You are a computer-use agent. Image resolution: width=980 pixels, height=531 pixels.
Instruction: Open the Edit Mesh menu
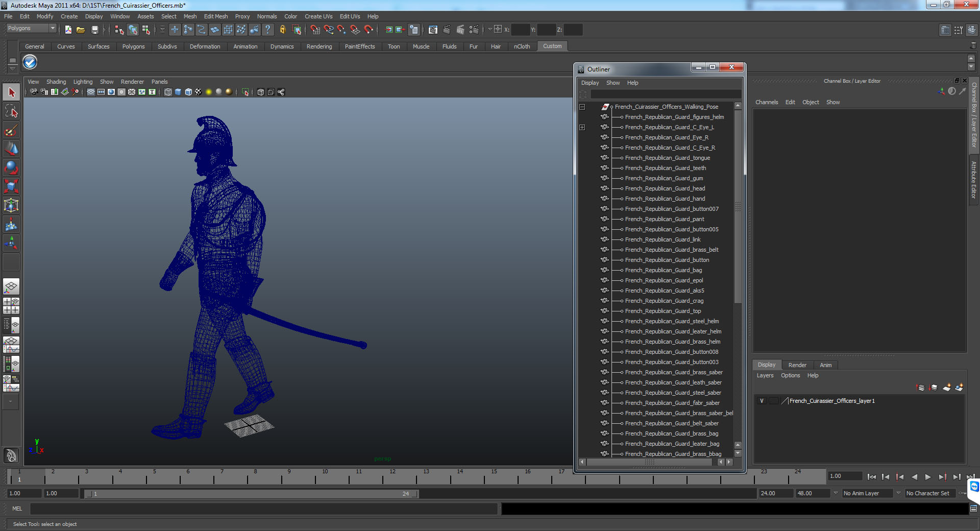point(216,16)
